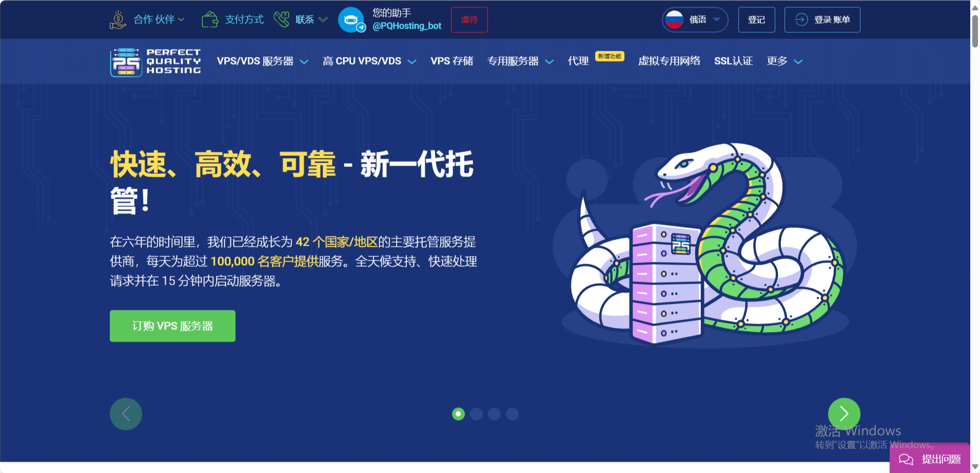Click the arrow icon on 登录账单
This screenshot has height=473, width=980.
tap(800, 19)
